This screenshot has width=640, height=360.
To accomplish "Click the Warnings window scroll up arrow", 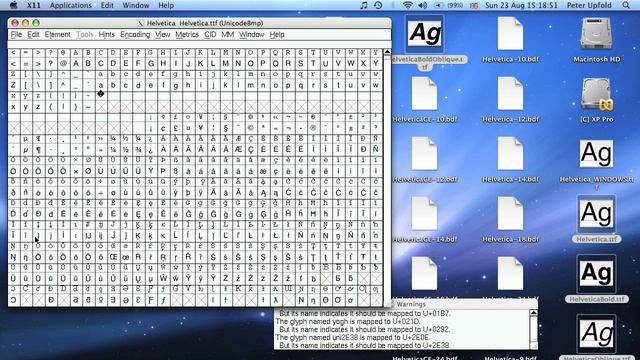I will tap(533, 313).
